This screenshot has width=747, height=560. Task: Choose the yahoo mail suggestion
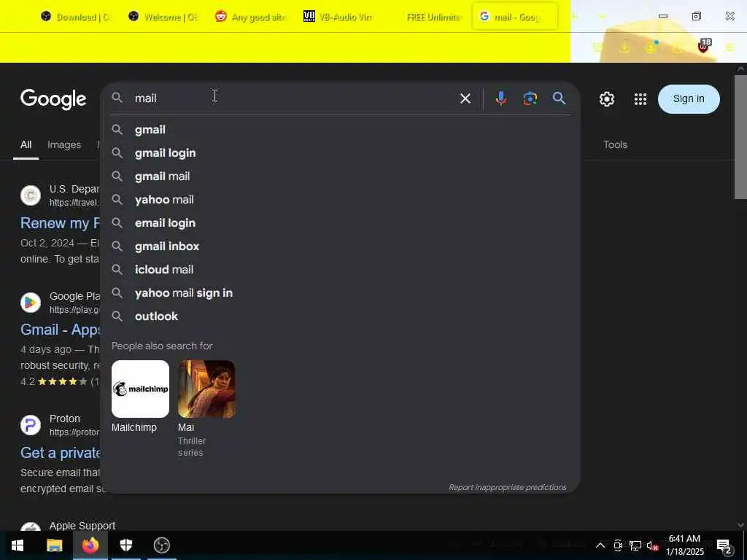point(340,200)
